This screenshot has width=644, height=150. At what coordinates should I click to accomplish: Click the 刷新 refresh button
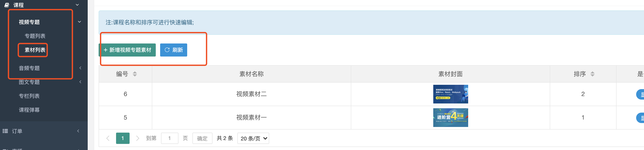(173, 50)
